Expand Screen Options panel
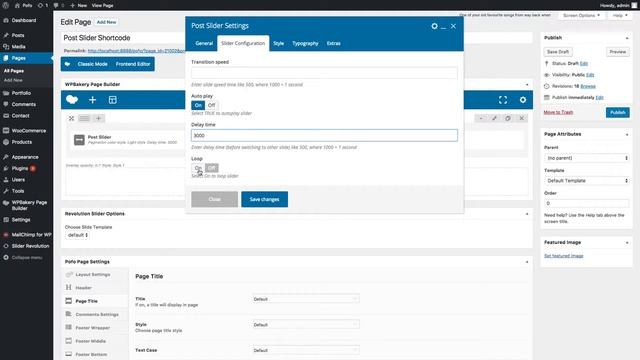Image resolution: width=640 pixels, height=360 pixels. tap(581, 16)
